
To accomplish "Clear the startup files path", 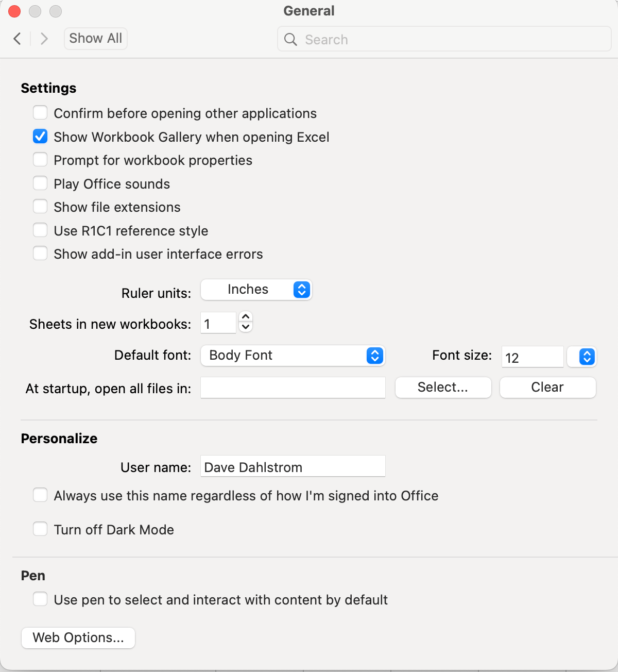I will (547, 388).
